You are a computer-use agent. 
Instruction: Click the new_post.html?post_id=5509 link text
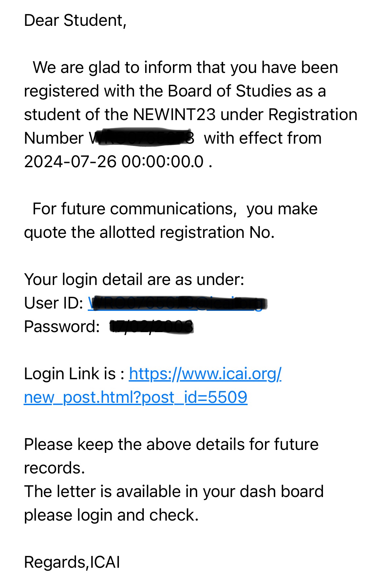tap(136, 397)
